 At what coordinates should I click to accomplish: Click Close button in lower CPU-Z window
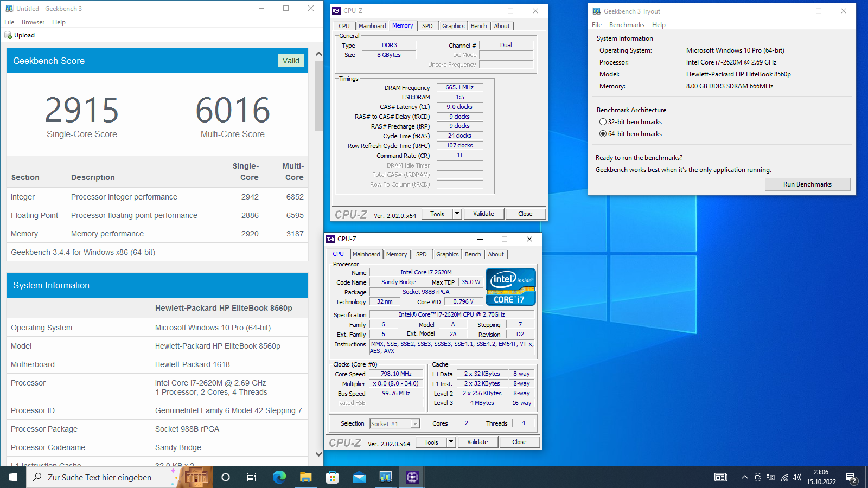coord(519,442)
